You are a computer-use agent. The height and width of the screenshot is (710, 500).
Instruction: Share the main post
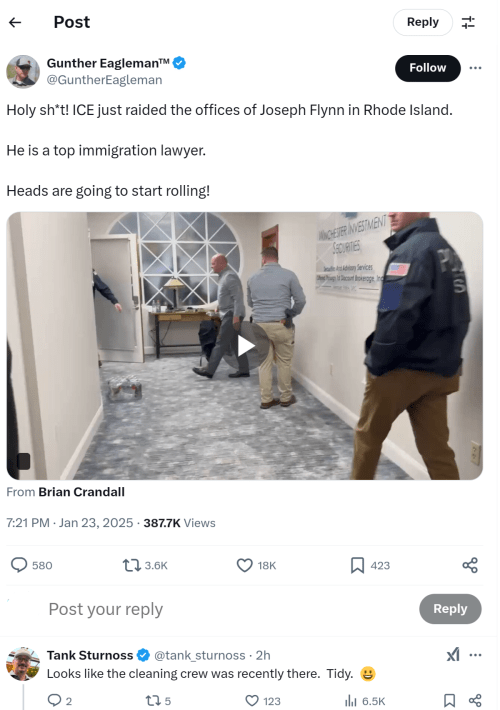470,565
